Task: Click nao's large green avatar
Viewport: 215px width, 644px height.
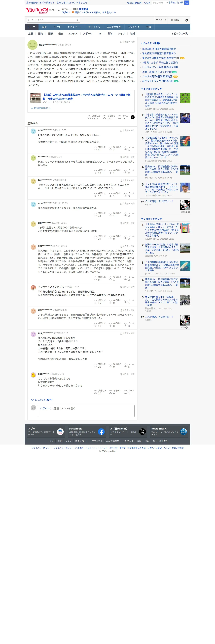Action: [x=32, y=45]
